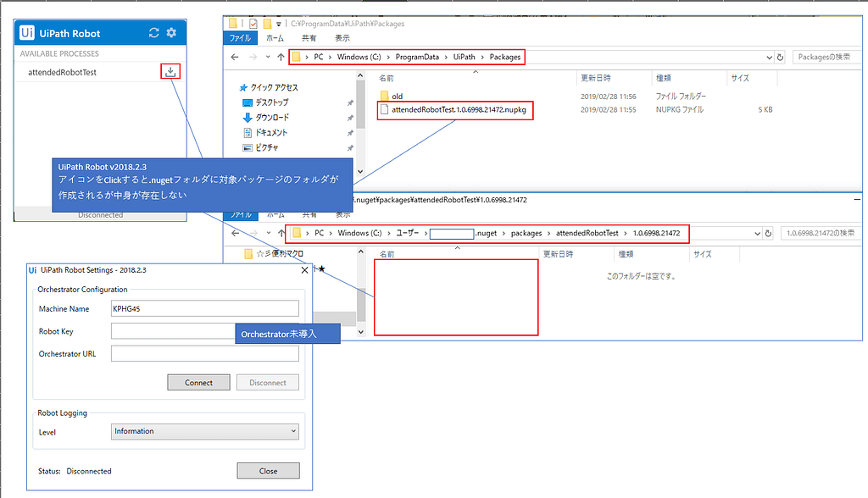
Task: Select the old folder
Action: click(x=397, y=97)
